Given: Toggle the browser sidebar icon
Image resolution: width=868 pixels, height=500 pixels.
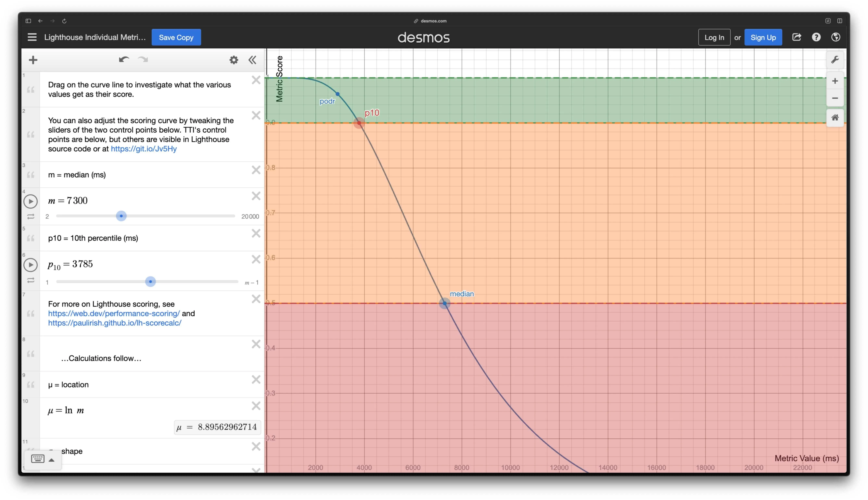Looking at the screenshot, I should point(28,21).
